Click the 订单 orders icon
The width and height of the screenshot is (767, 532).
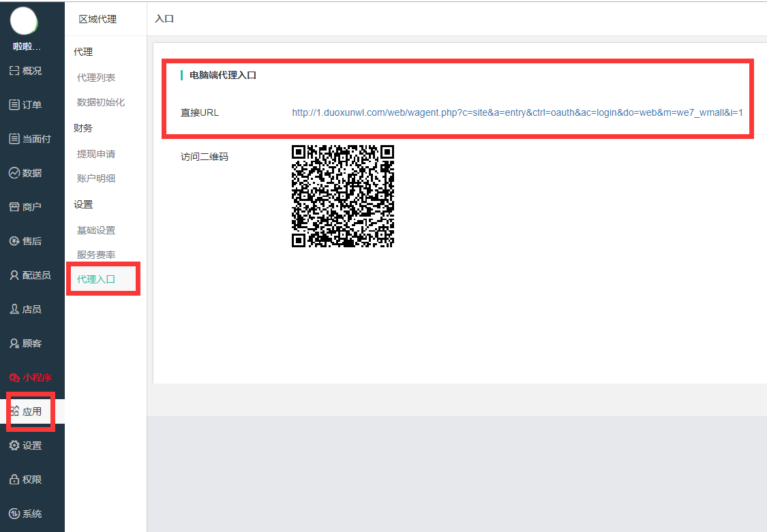point(14,104)
